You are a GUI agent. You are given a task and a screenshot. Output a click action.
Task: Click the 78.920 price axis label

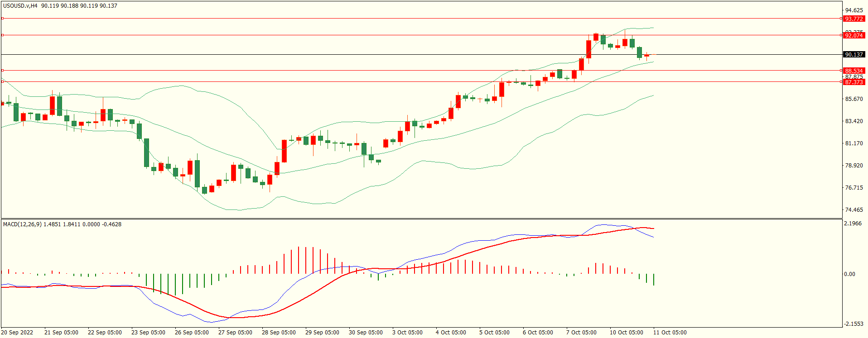[854, 166]
